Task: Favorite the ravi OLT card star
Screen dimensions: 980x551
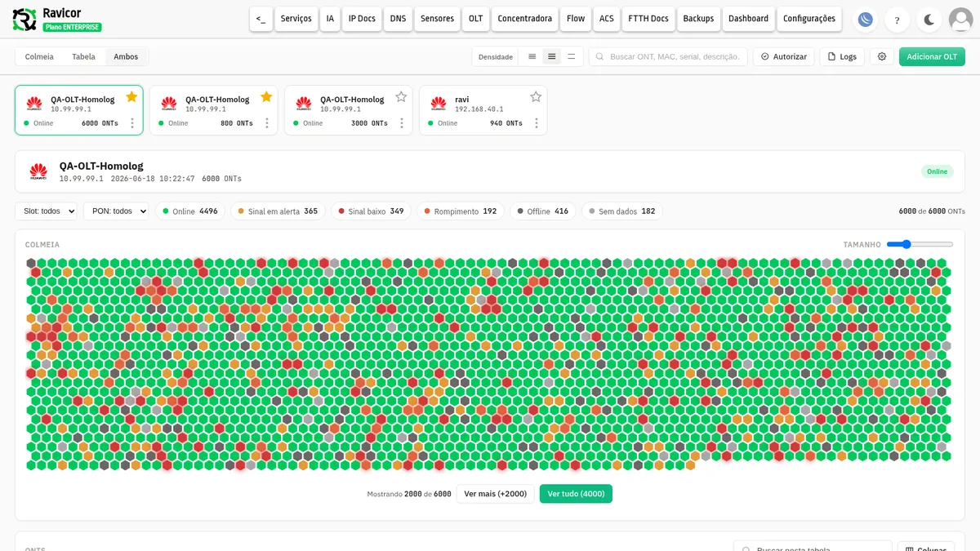Action: pos(536,97)
